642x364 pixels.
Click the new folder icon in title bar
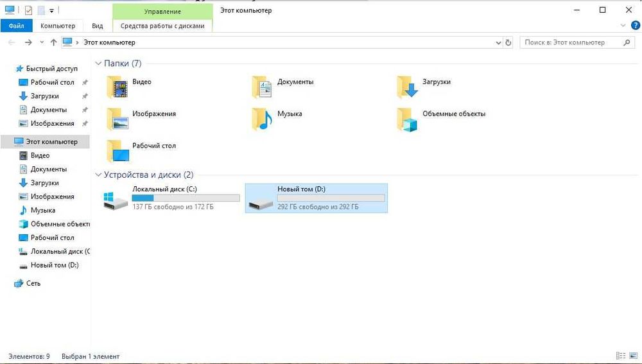click(41, 10)
